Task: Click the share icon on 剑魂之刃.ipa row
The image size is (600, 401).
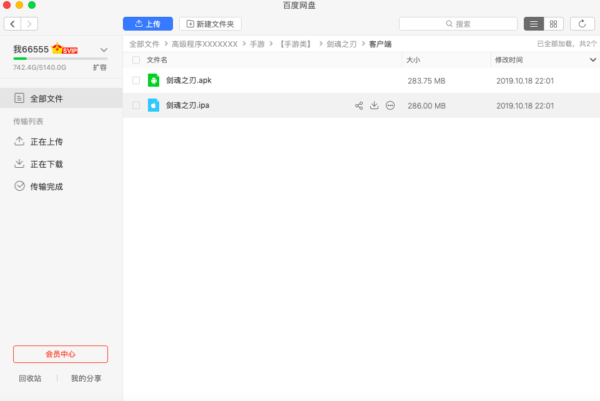Action: pos(358,105)
